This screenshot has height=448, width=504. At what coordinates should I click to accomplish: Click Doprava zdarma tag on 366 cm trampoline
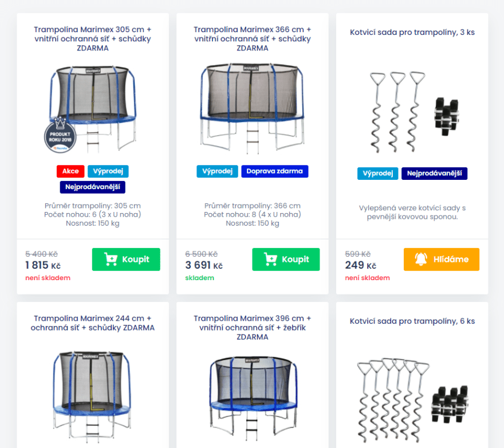pos(274,171)
